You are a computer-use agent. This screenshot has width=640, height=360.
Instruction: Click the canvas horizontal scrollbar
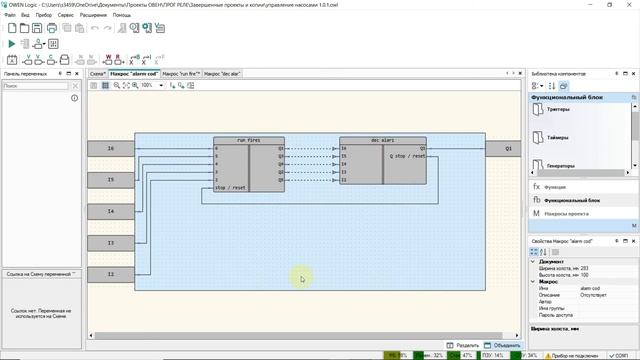[x=298, y=336]
